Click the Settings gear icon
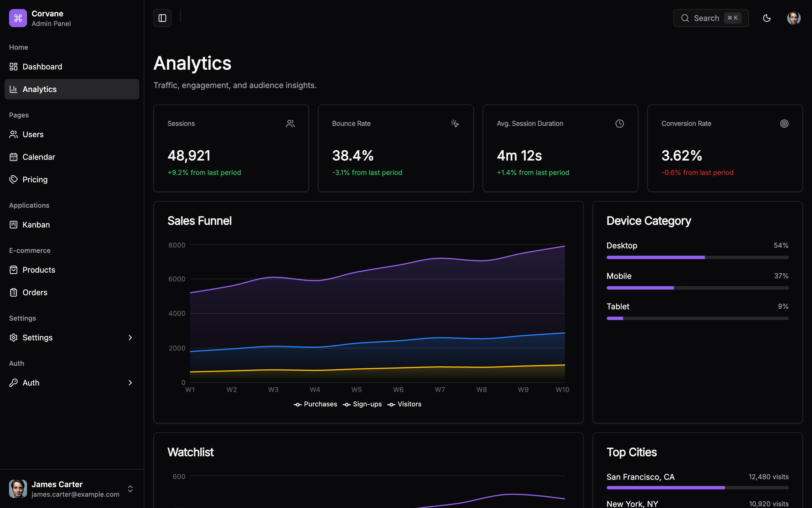 pos(14,338)
